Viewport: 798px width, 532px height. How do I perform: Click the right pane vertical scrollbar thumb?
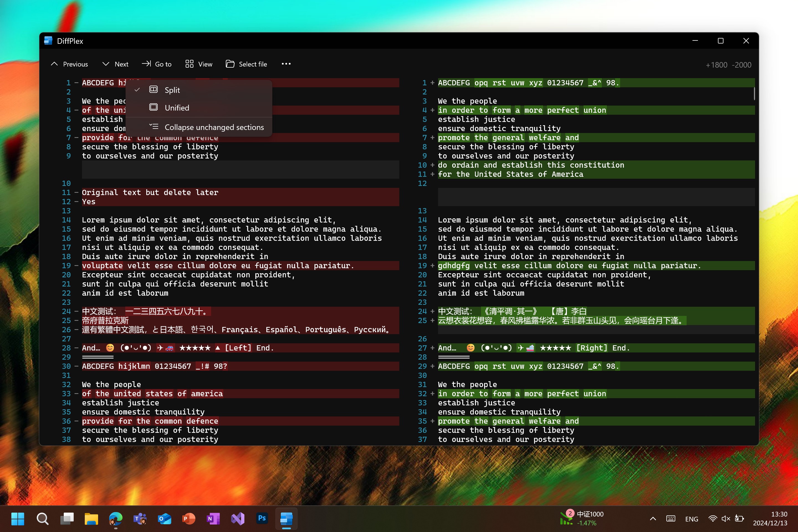(x=754, y=94)
